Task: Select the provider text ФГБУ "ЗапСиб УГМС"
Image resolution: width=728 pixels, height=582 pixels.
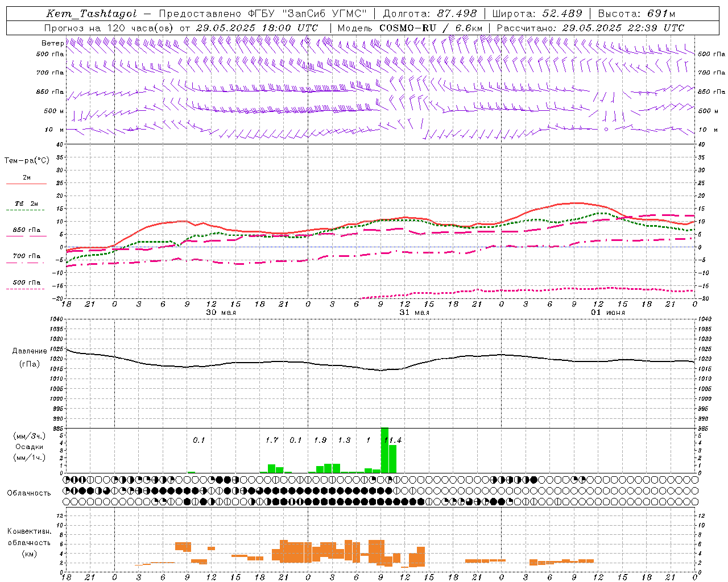Action: coord(308,14)
